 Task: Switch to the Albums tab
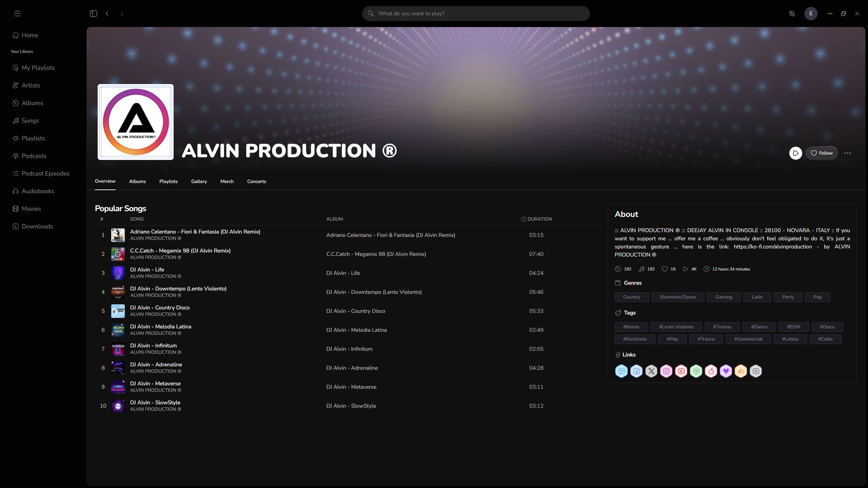137,181
